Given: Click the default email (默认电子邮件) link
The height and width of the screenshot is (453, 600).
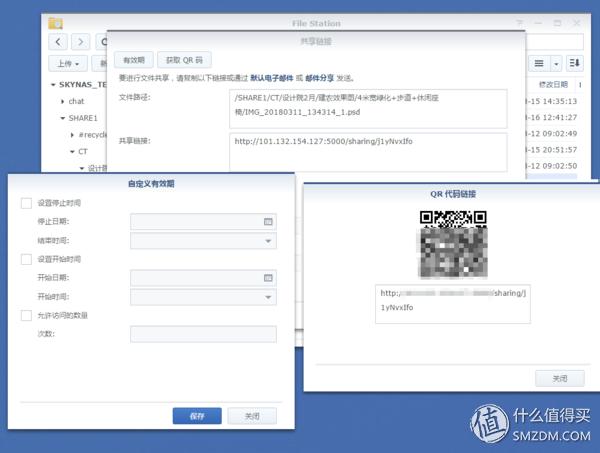Looking at the screenshot, I should (x=272, y=78).
